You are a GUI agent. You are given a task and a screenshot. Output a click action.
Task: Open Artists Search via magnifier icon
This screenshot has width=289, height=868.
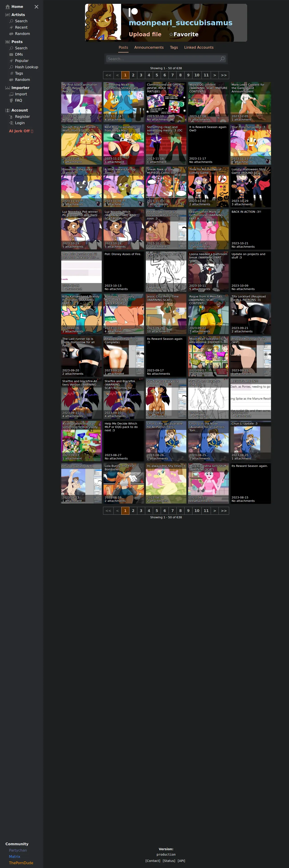pyautogui.click(x=11, y=21)
